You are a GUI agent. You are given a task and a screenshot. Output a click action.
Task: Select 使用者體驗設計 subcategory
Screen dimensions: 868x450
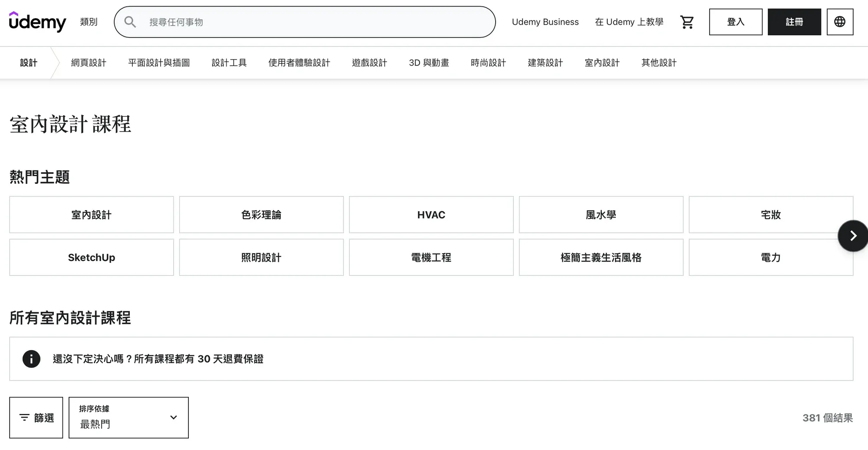[299, 63]
